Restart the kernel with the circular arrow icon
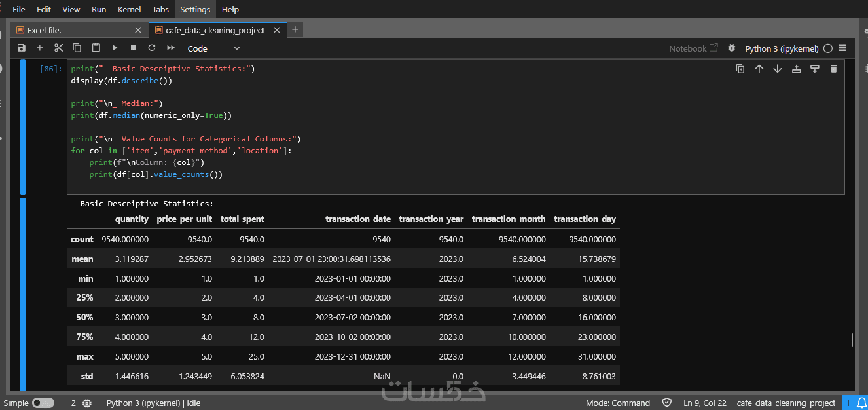 point(152,48)
